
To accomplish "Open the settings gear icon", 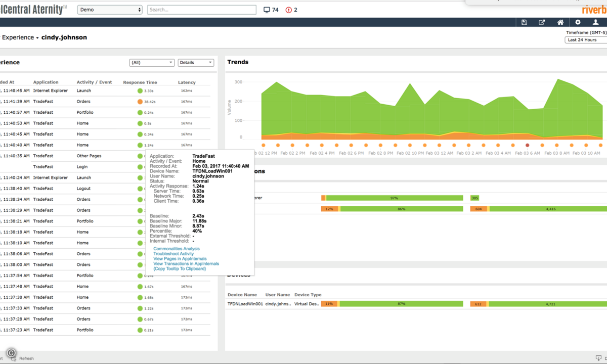I will click(578, 22).
